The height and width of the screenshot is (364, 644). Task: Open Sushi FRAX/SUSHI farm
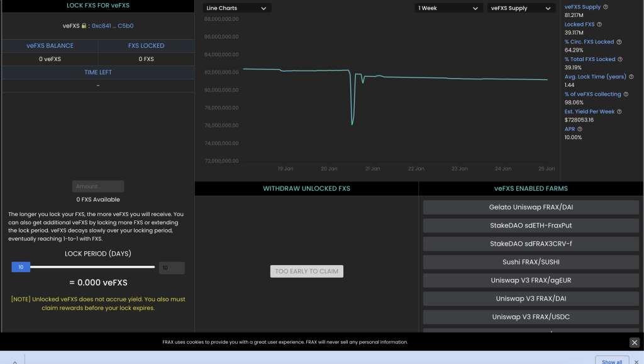click(x=531, y=262)
